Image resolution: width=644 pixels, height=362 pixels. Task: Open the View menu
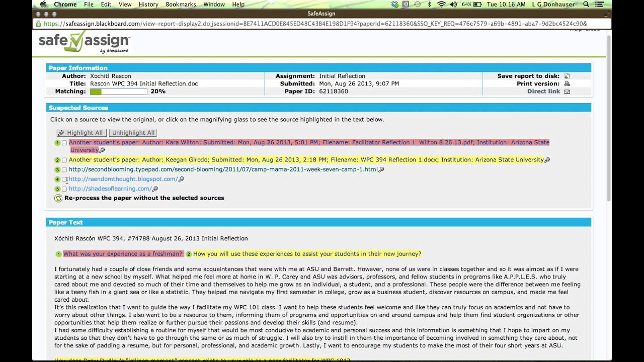[x=125, y=5]
